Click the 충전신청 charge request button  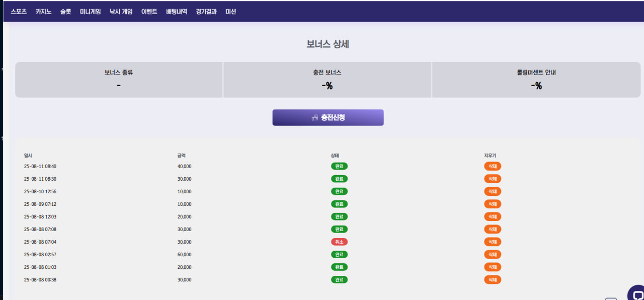pos(328,117)
